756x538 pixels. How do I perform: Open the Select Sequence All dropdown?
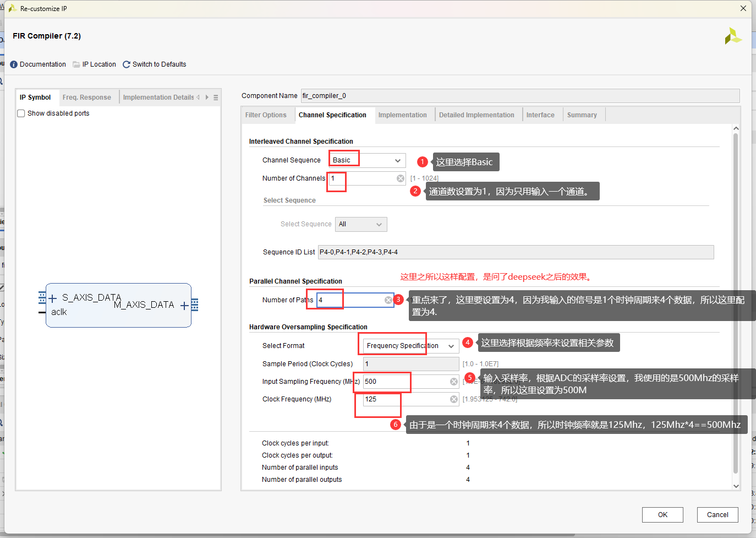[361, 224]
